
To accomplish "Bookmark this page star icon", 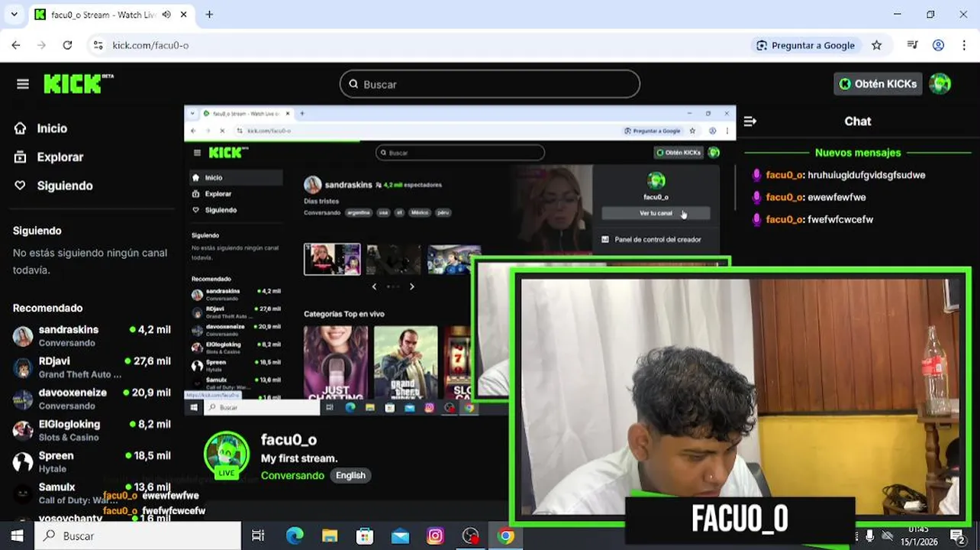I will click(x=877, y=45).
